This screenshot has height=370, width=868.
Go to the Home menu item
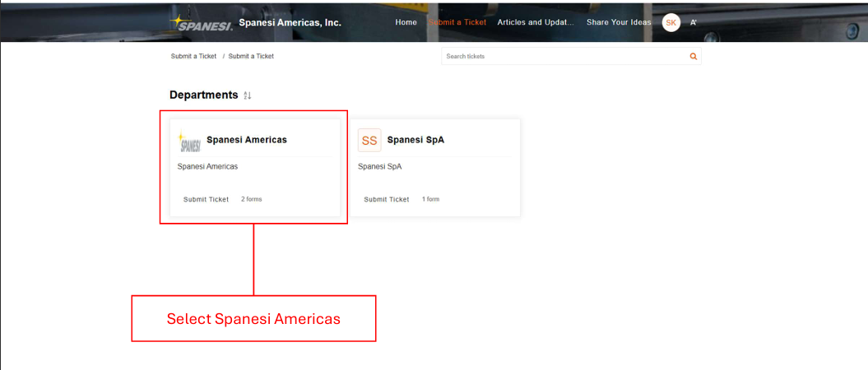coord(406,22)
